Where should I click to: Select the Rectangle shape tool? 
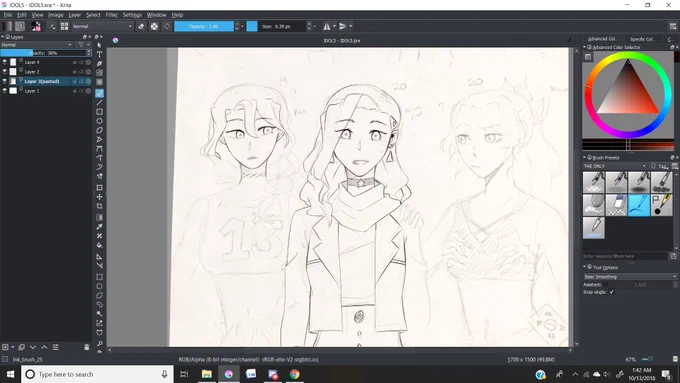[x=99, y=112]
